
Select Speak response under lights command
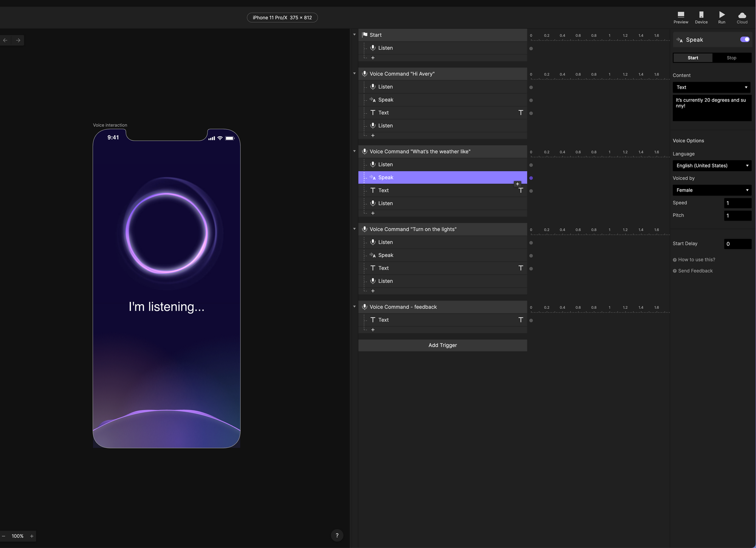[443, 255]
